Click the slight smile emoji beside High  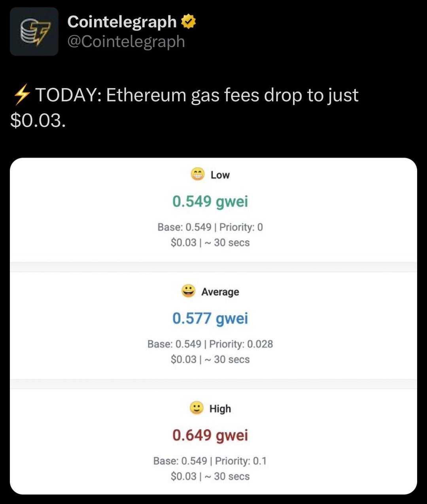[196, 408]
